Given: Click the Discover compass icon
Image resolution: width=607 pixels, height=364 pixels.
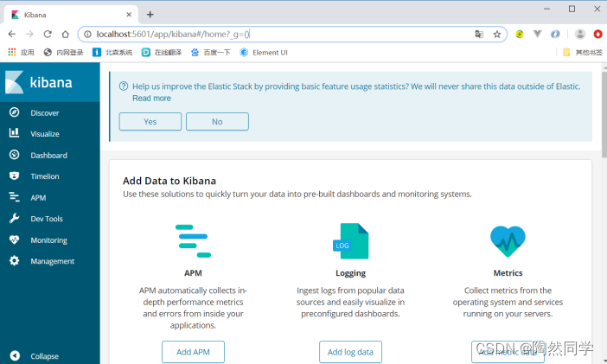Looking at the screenshot, I should pos(15,112).
